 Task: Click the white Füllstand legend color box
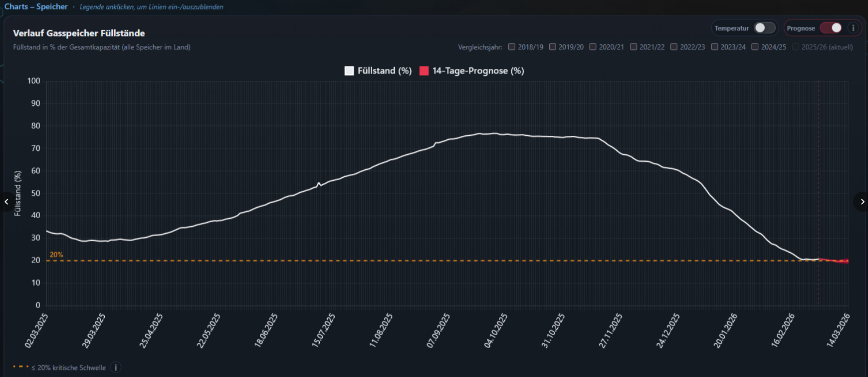click(x=349, y=71)
